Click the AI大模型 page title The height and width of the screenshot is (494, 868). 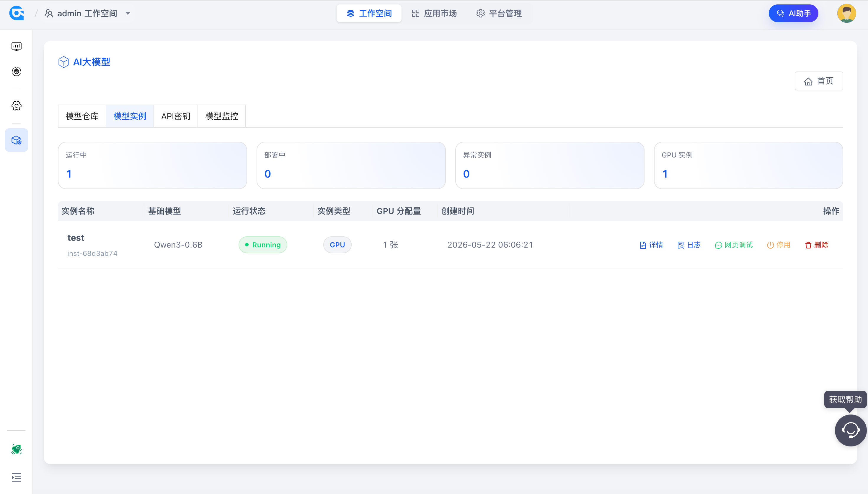(x=92, y=62)
